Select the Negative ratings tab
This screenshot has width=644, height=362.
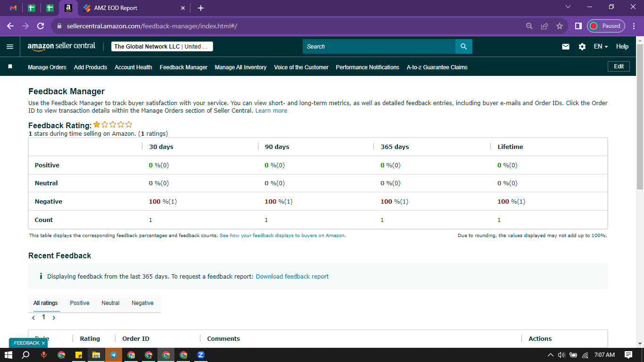[x=142, y=303]
